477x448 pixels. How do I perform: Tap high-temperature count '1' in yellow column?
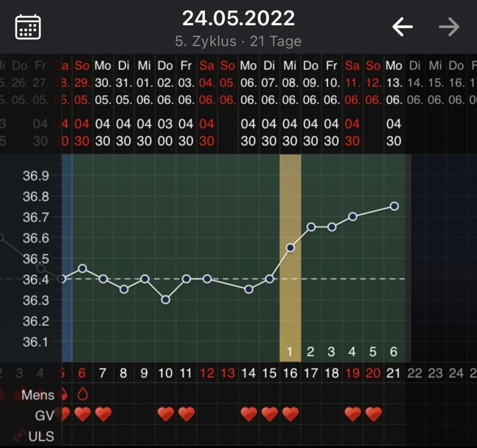pos(290,352)
